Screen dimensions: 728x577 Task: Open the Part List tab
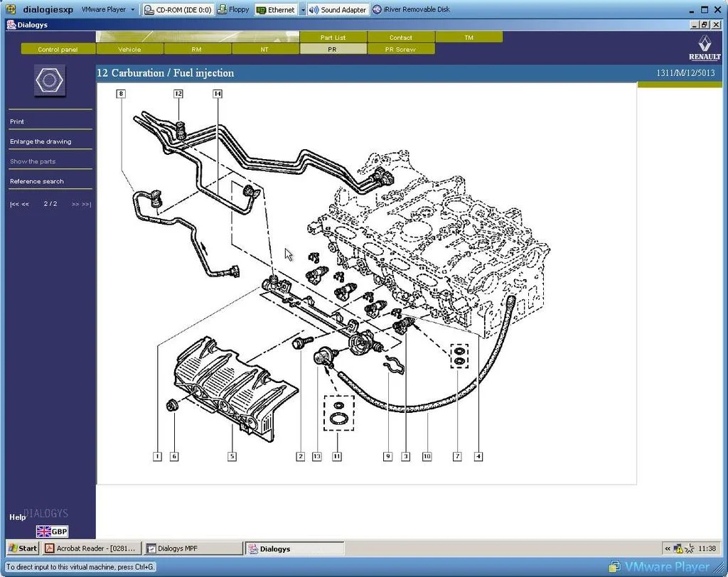pyautogui.click(x=333, y=37)
